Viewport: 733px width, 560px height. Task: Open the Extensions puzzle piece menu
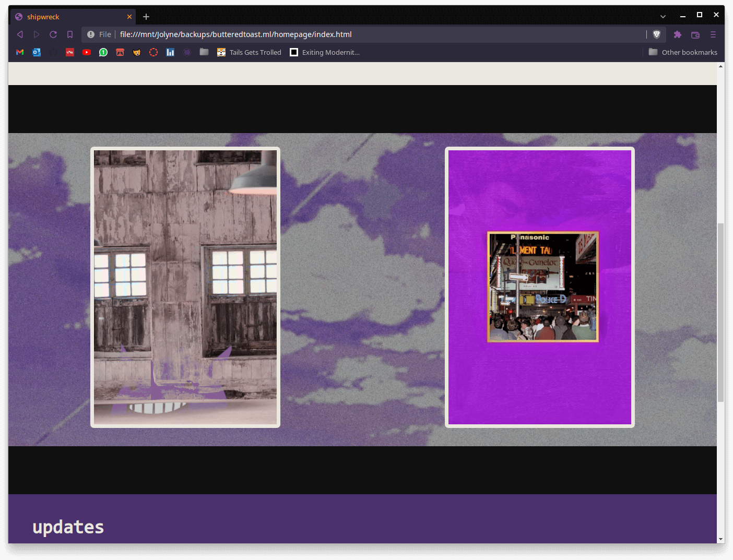677,34
